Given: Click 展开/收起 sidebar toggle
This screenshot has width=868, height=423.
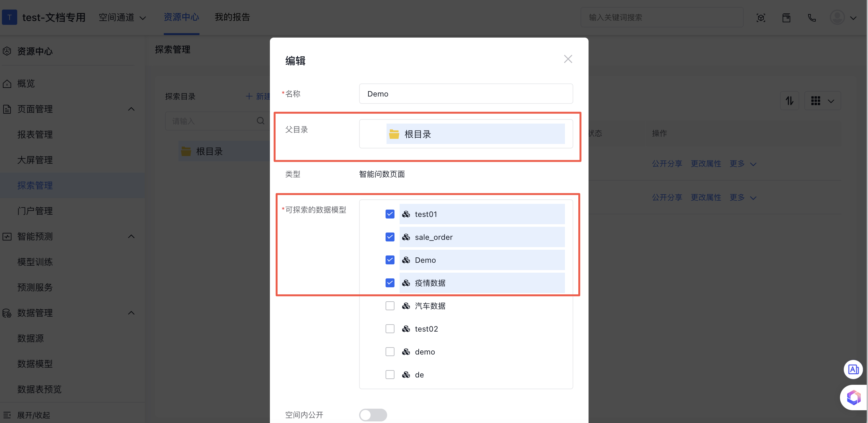Looking at the screenshot, I should [x=26, y=415].
